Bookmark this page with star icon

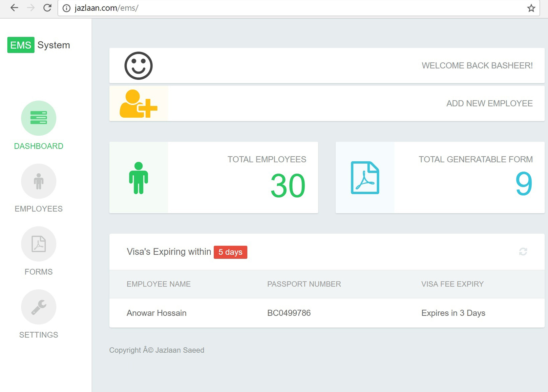pyautogui.click(x=531, y=8)
